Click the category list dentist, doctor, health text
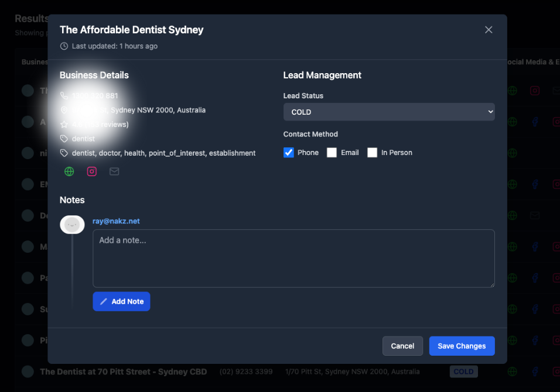Screen dimensions: 560x392 click(163, 153)
